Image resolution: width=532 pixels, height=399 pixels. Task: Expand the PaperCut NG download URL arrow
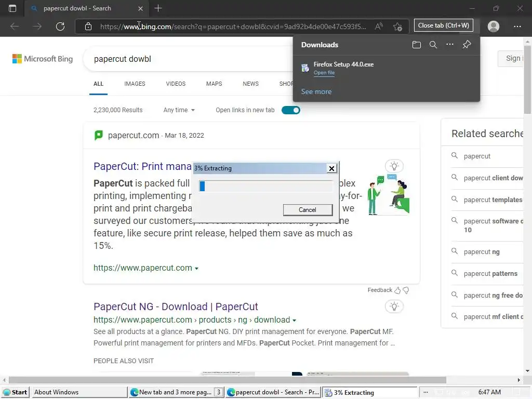click(294, 320)
